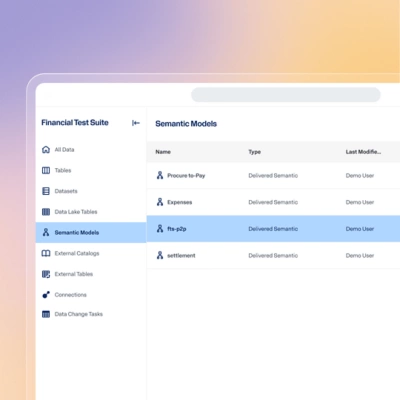Click Delivered Semantic type in fts-p2p row

pos(273,229)
